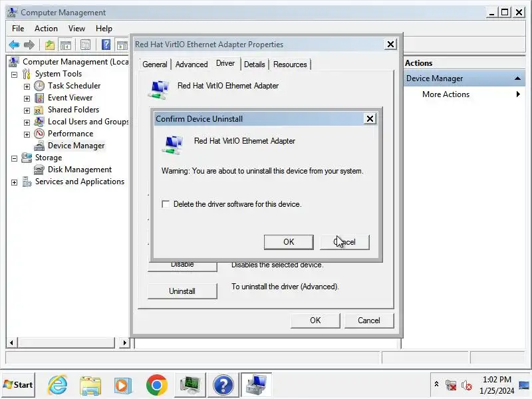Open Windows Media Player from taskbar

(x=122, y=385)
